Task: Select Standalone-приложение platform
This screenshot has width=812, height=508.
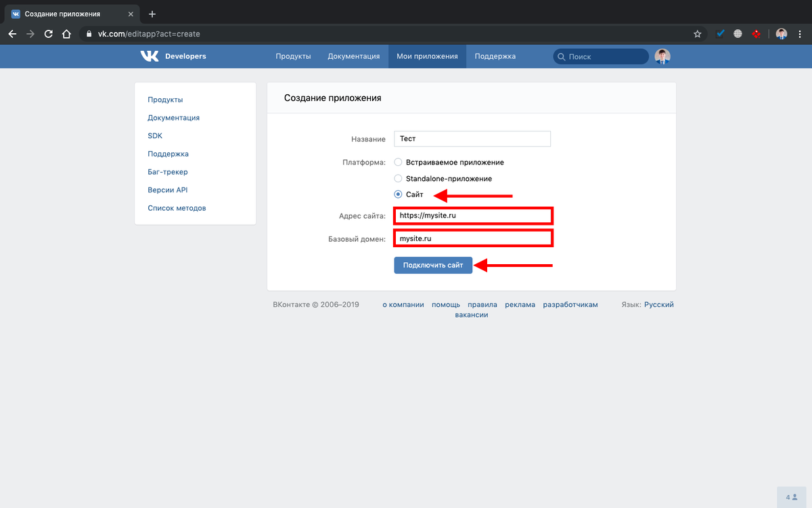Action: (x=398, y=179)
